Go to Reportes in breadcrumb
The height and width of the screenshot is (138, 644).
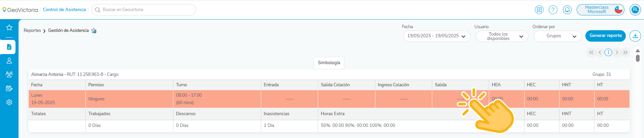[32, 31]
